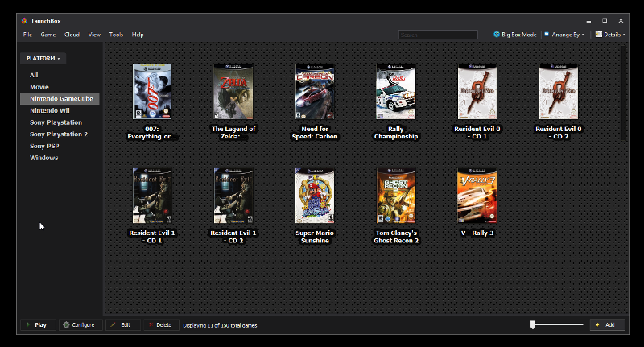This screenshot has width=644, height=347.
Task: Open the Cloud menu
Action: point(72,35)
